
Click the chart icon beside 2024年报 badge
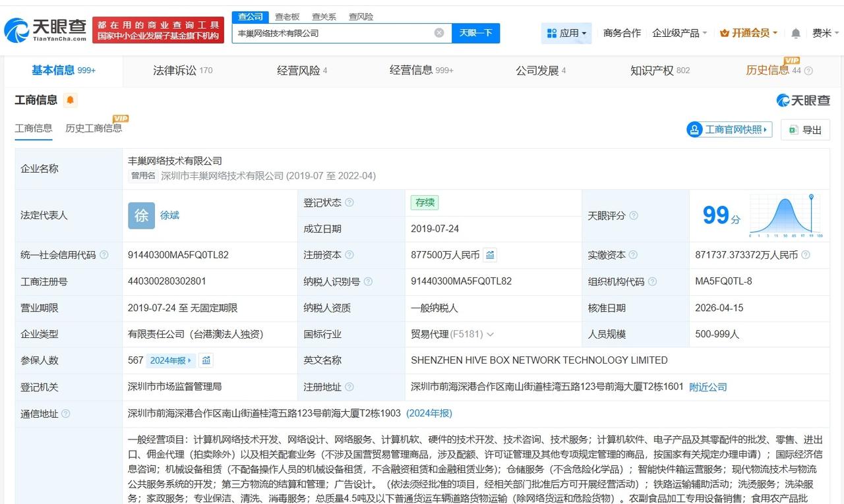tap(206, 360)
